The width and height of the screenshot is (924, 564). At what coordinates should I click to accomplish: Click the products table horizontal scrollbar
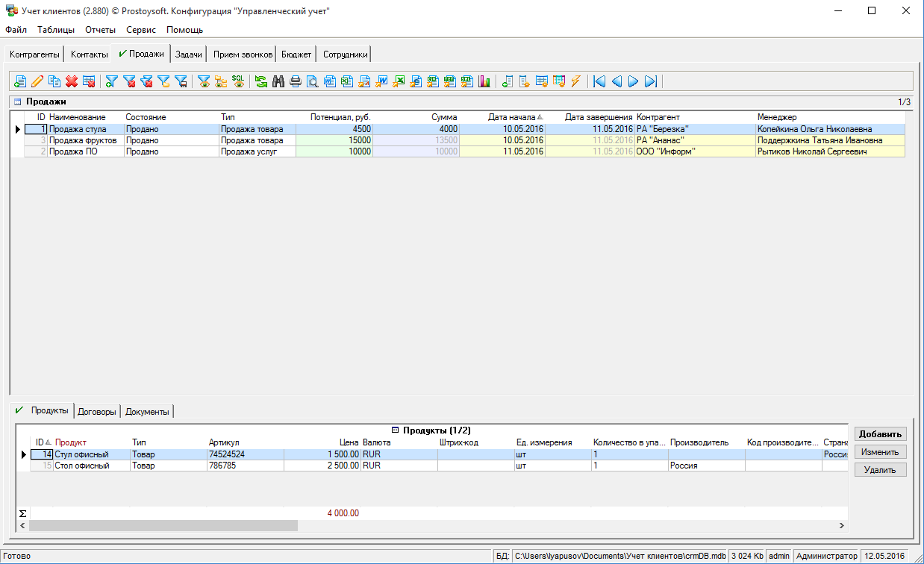tap(163, 526)
